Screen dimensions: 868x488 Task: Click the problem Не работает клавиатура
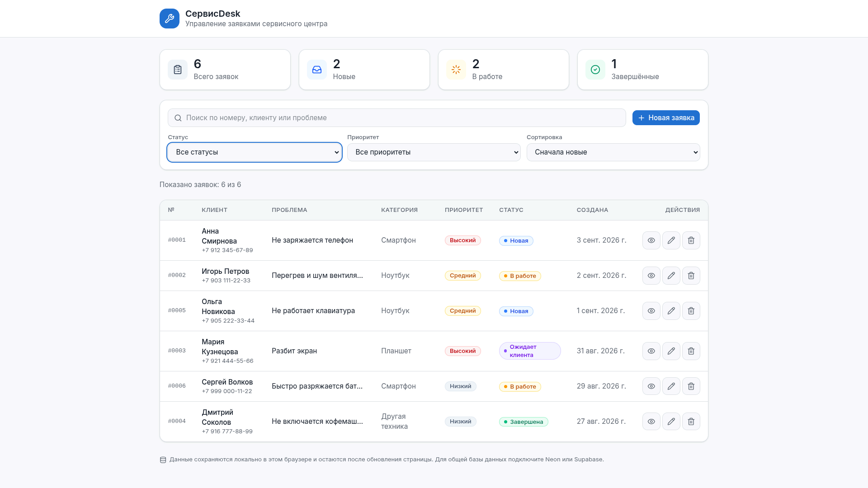click(x=313, y=311)
